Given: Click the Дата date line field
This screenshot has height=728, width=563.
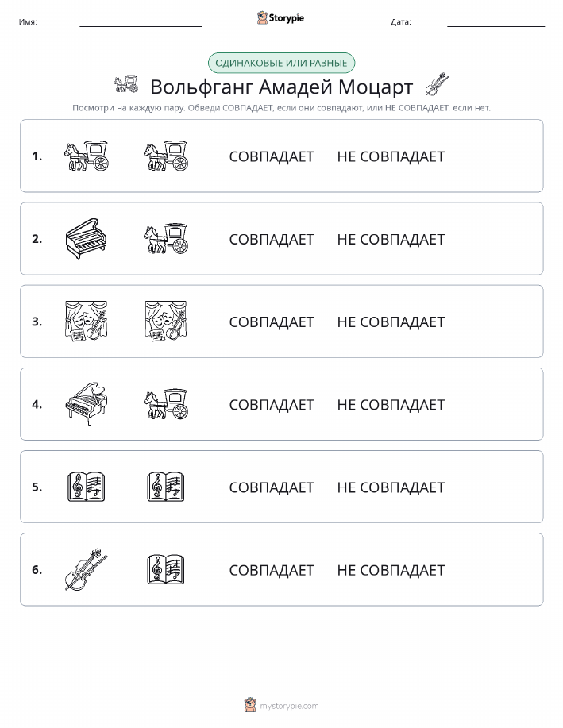Looking at the screenshot, I should [496, 22].
